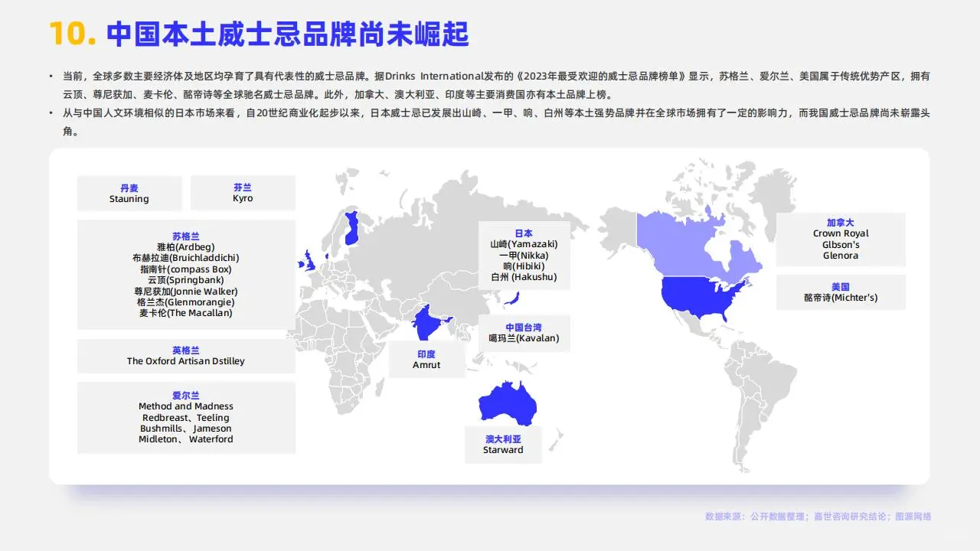Click the line "Redbreast、Teeling"
980x551 pixels.
[x=185, y=418]
